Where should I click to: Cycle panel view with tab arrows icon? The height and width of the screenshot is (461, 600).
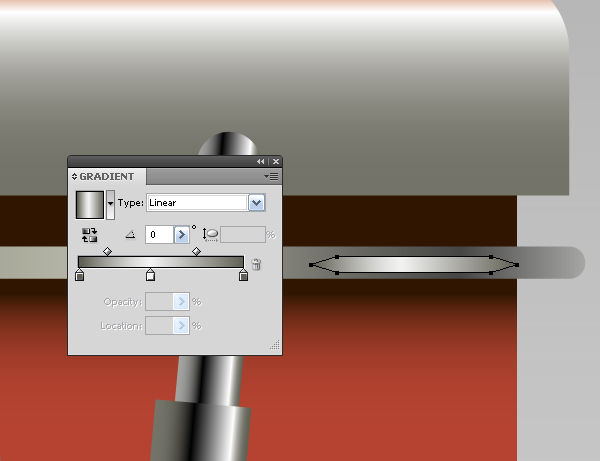point(74,176)
